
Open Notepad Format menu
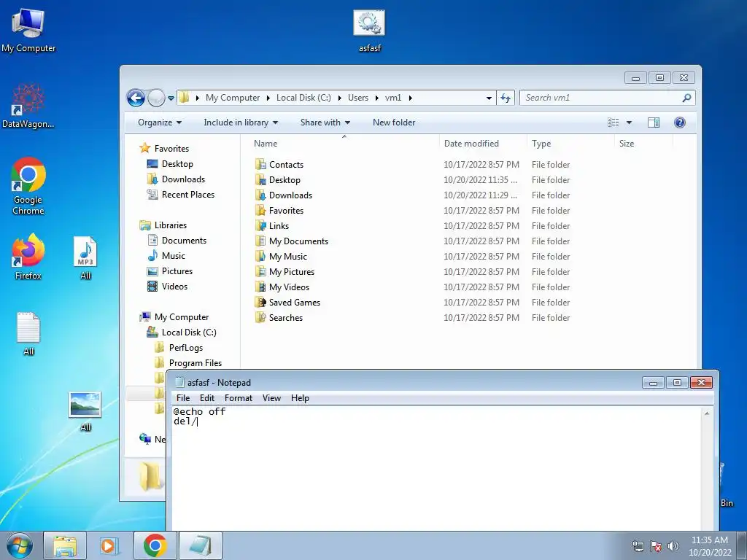click(239, 398)
